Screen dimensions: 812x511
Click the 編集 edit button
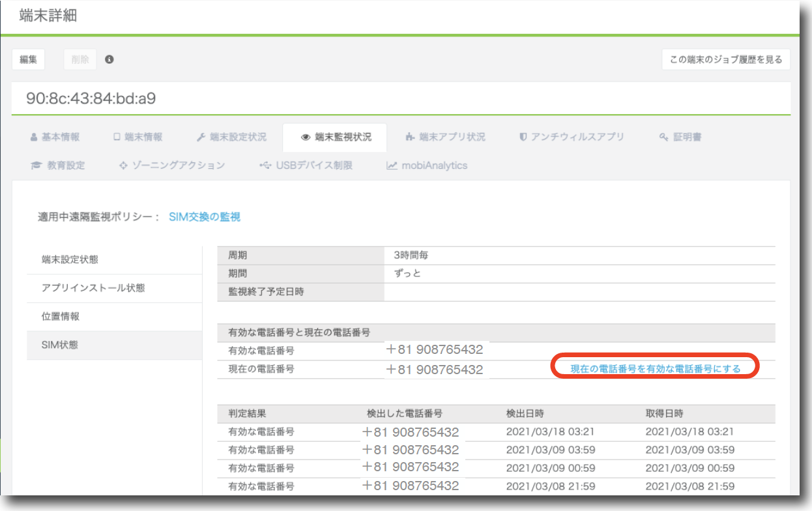coord(28,59)
